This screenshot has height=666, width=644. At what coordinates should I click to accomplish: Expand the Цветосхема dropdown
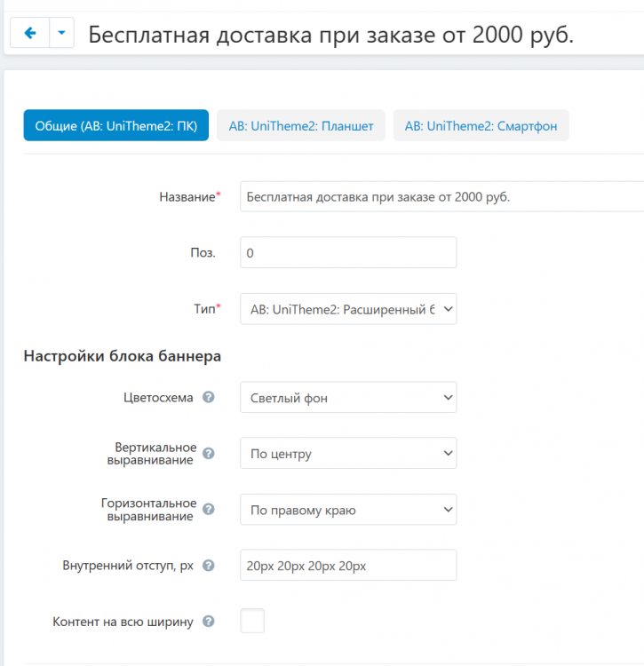348,398
